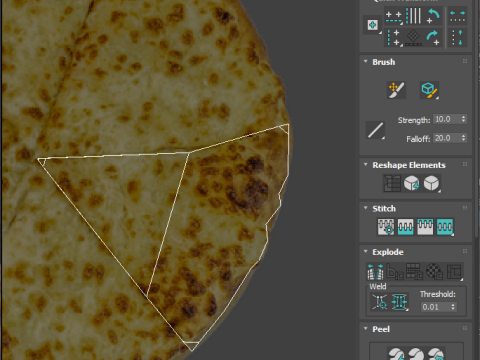The height and width of the screenshot is (360, 480).
Task: Click the Reshape Elements rollout drag grip
Action: click(465, 164)
